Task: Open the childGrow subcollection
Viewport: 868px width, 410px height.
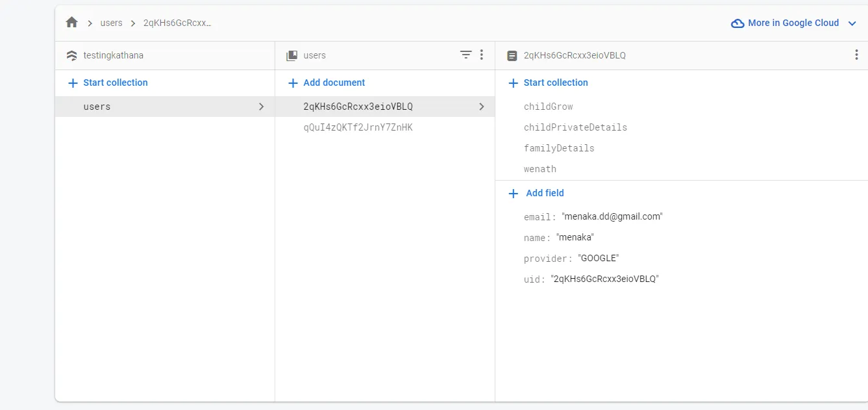Action: (x=549, y=107)
